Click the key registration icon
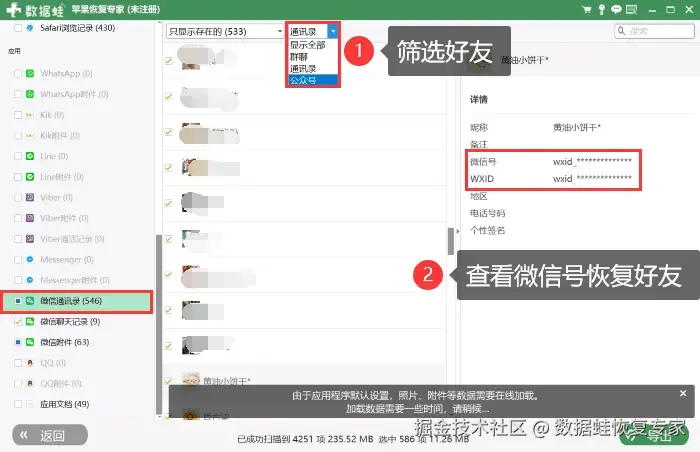This screenshot has height=452, width=700. pos(602,9)
